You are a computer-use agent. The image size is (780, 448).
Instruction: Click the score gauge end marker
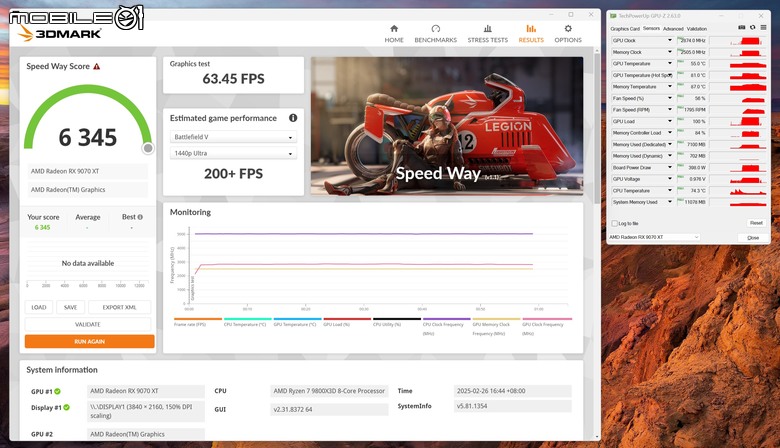click(148, 148)
